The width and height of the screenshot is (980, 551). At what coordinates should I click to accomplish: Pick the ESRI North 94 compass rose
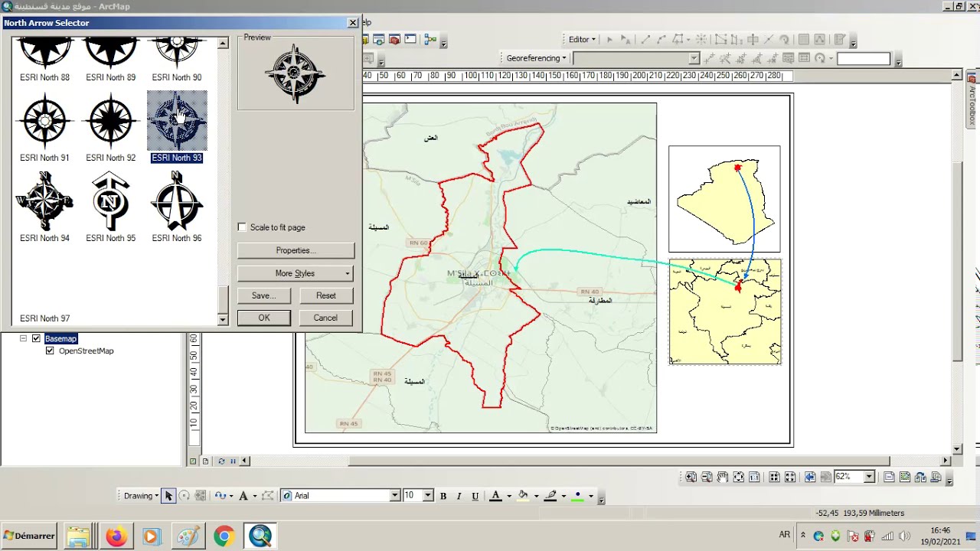44,201
